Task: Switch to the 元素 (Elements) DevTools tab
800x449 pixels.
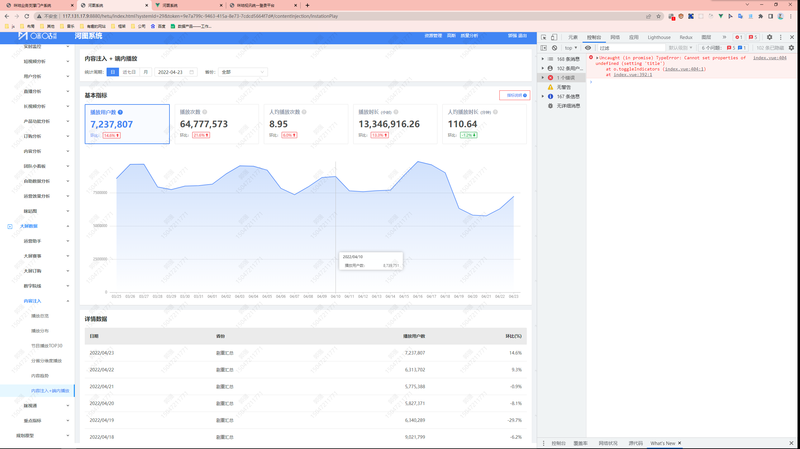Action: tap(573, 37)
